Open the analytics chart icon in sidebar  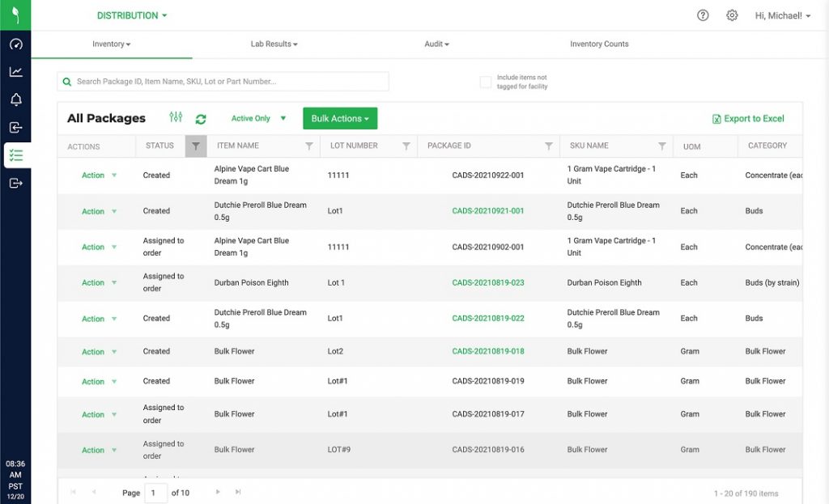tap(15, 72)
